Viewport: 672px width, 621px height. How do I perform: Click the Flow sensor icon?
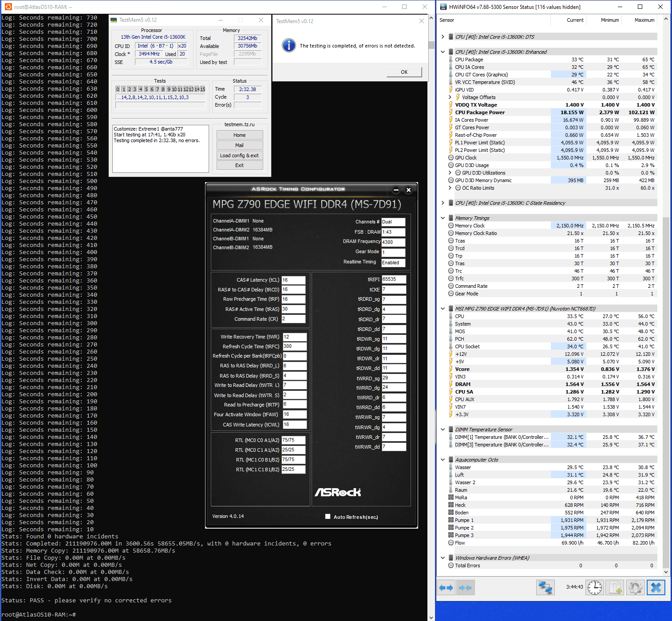(451, 543)
